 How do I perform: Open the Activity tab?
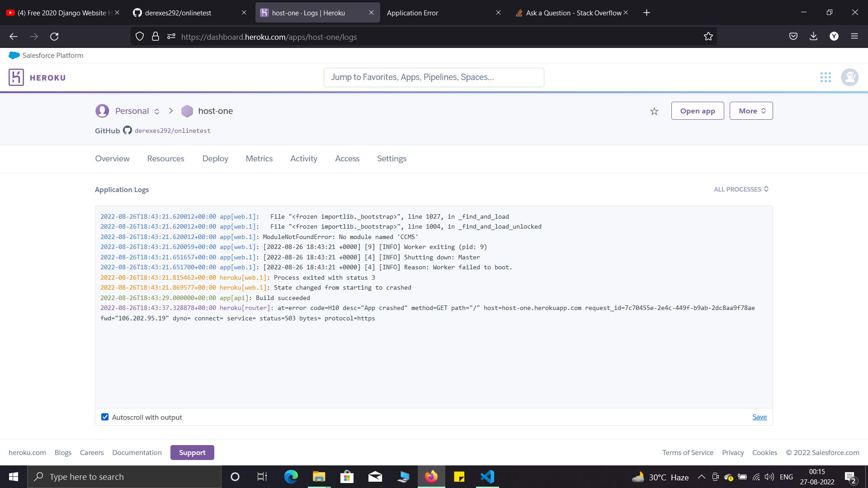304,159
